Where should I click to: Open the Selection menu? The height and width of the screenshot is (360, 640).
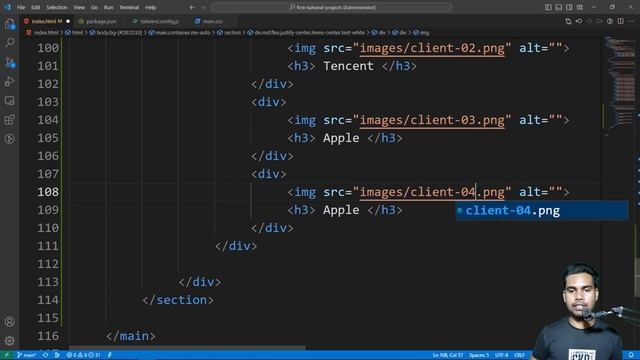coord(57,7)
